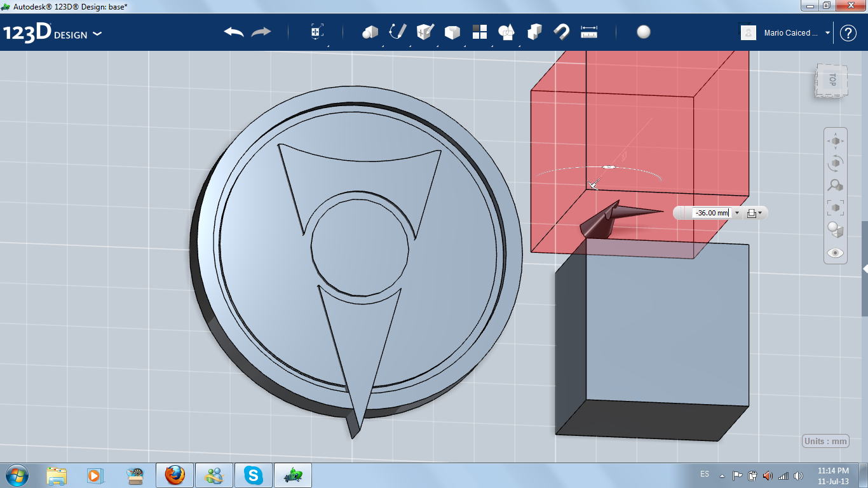Select the Pan navigation tool
868x488 pixels.
tap(836, 141)
